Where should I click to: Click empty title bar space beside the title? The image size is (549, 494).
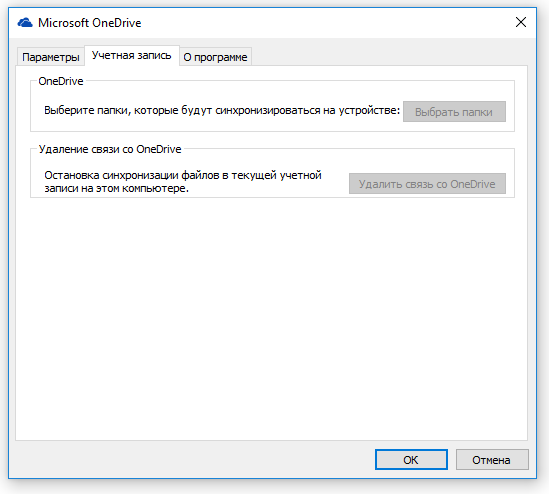tap(326, 23)
